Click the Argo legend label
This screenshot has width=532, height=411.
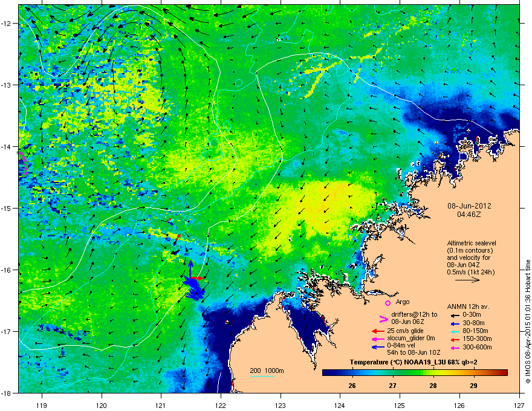[403, 302]
